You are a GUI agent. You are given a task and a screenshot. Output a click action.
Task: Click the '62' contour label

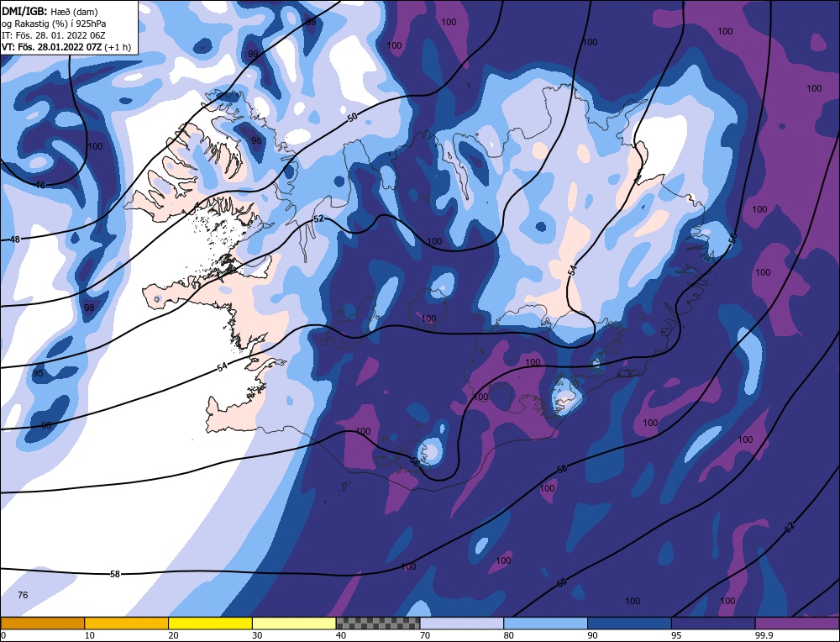pyautogui.click(x=790, y=527)
